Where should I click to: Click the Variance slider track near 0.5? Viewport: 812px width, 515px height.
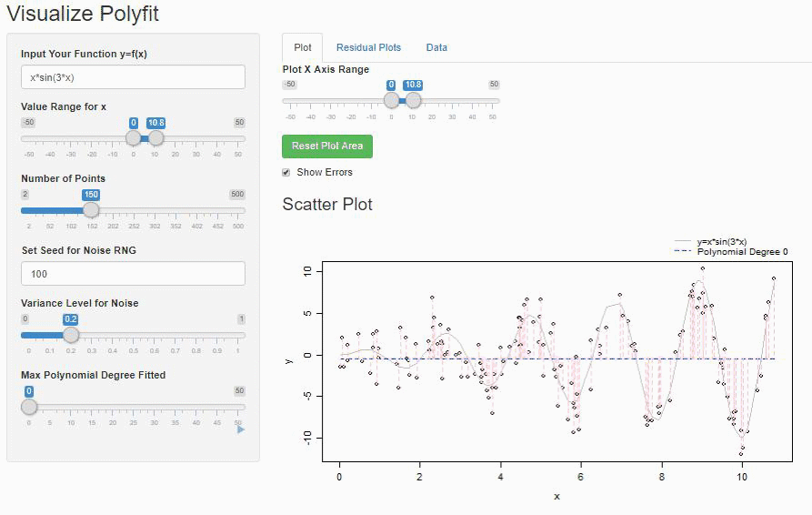134,335
